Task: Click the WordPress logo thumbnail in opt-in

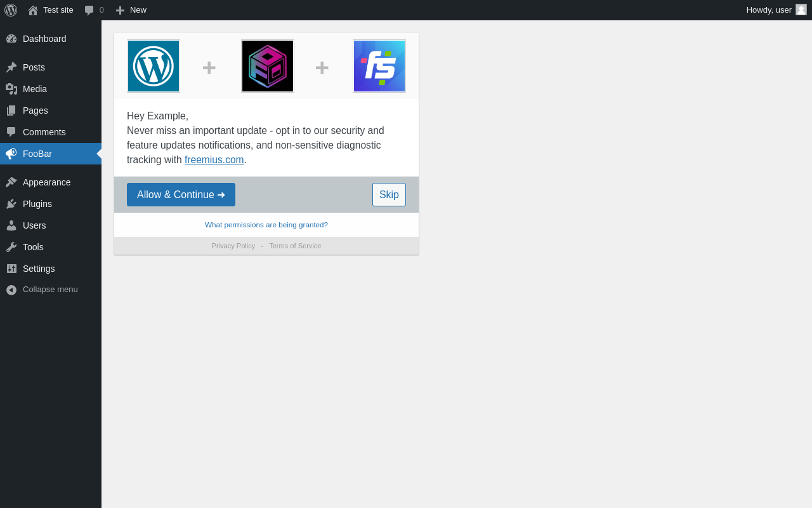Action: point(154,66)
